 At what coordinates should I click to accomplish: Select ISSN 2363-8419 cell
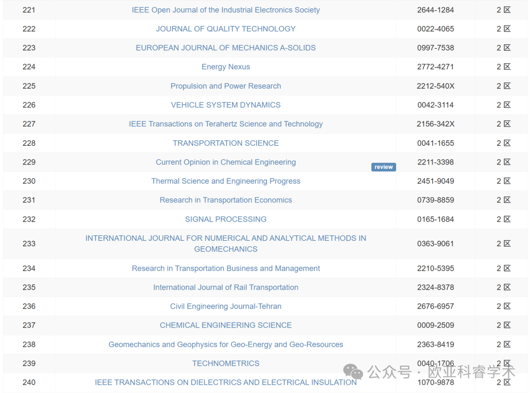(435, 344)
